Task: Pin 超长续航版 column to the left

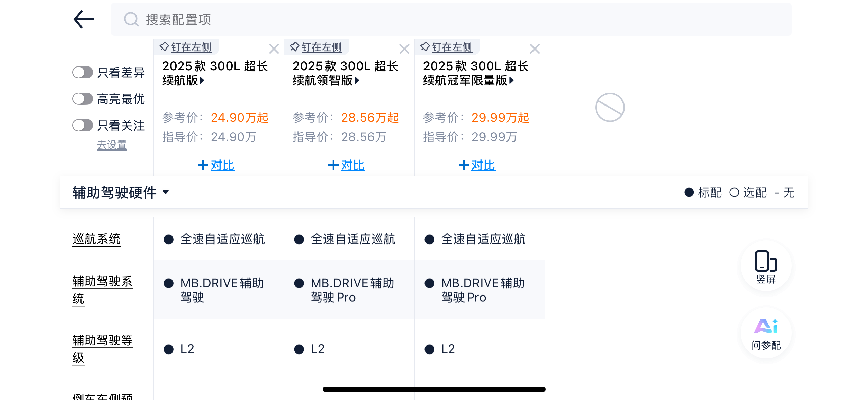Action: [186, 47]
